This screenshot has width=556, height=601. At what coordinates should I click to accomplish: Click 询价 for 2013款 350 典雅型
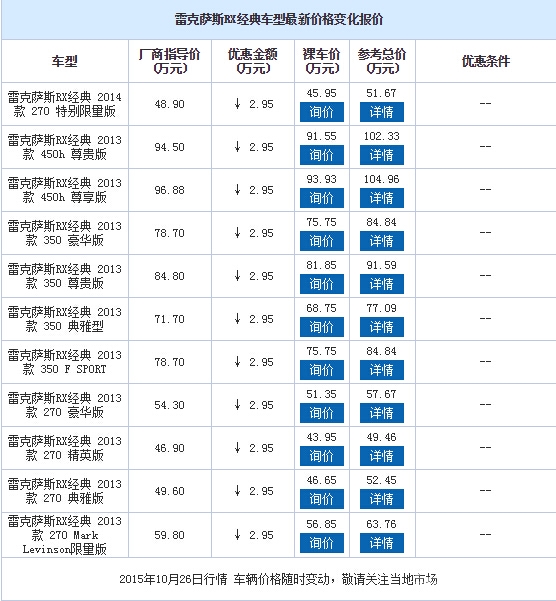(x=321, y=327)
